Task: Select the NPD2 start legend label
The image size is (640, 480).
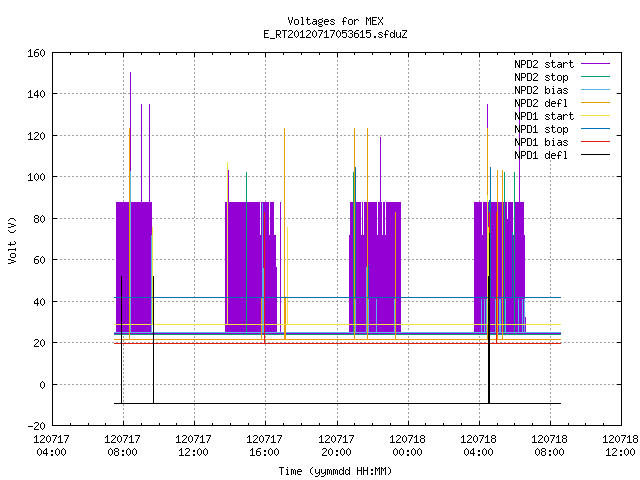Action: 544,64
